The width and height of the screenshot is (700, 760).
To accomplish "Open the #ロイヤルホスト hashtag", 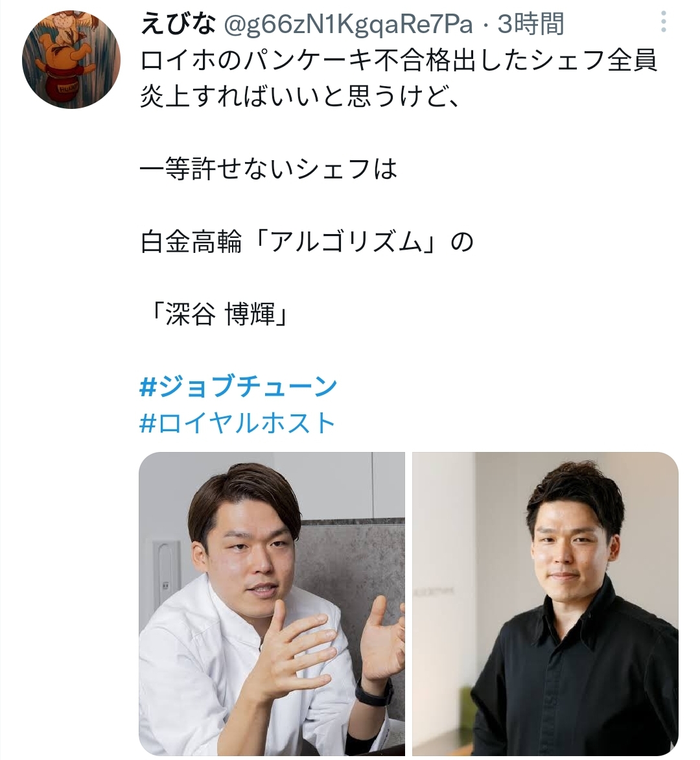I will pos(237,423).
